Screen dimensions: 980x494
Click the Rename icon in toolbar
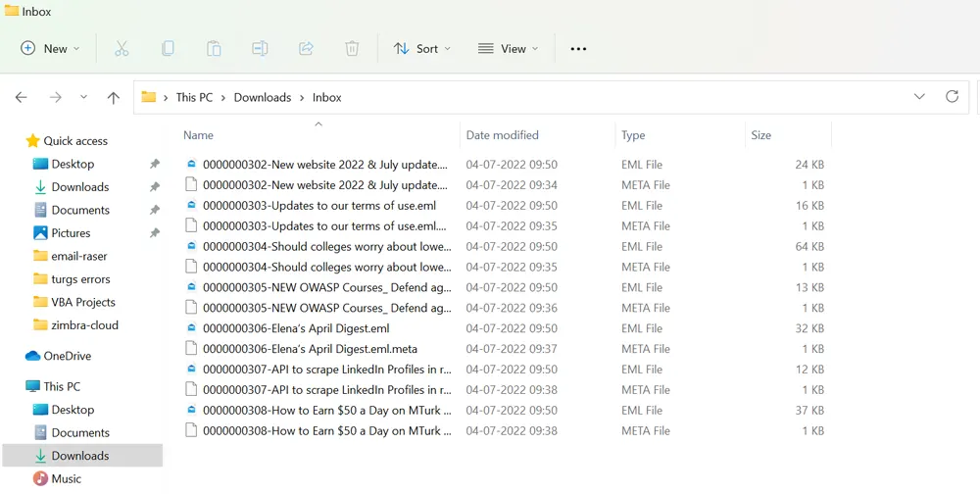click(x=260, y=48)
